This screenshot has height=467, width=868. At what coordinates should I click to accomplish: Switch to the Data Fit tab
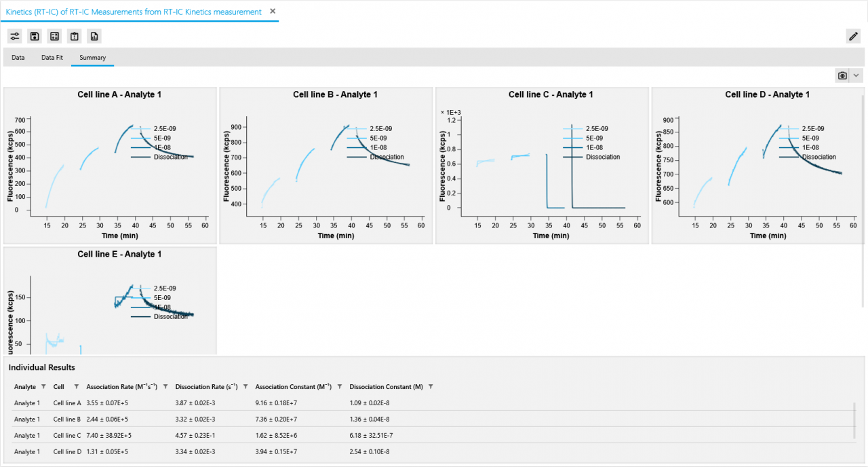pos(52,58)
